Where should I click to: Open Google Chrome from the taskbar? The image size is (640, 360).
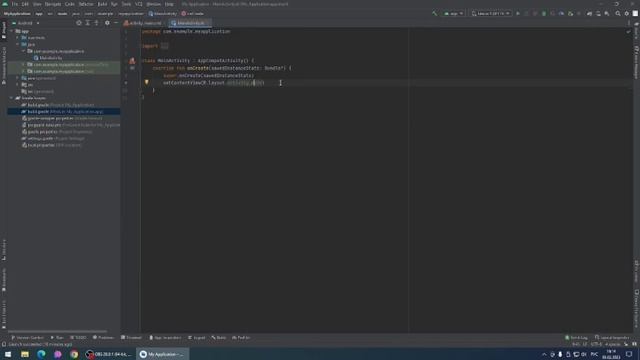tap(74, 354)
